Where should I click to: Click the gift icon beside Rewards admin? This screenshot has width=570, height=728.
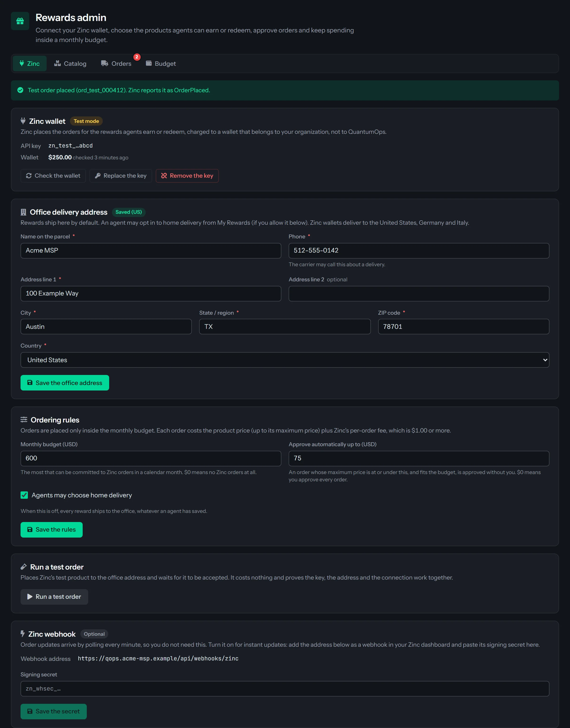tap(20, 21)
